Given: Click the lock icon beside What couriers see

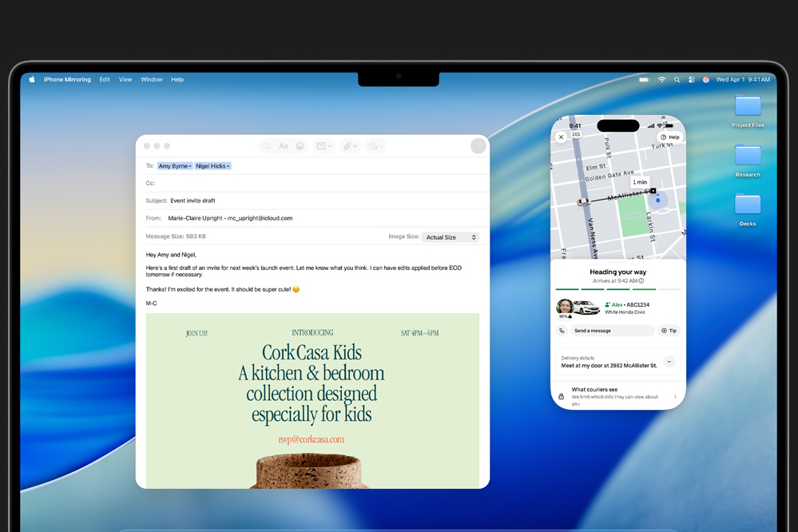Looking at the screenshot, I should [561, 396].
